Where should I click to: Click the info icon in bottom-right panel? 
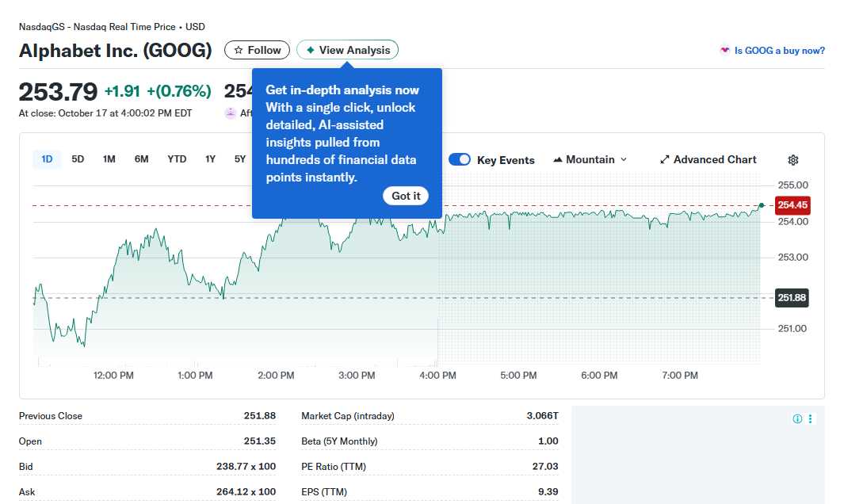[x=797, y=418]
